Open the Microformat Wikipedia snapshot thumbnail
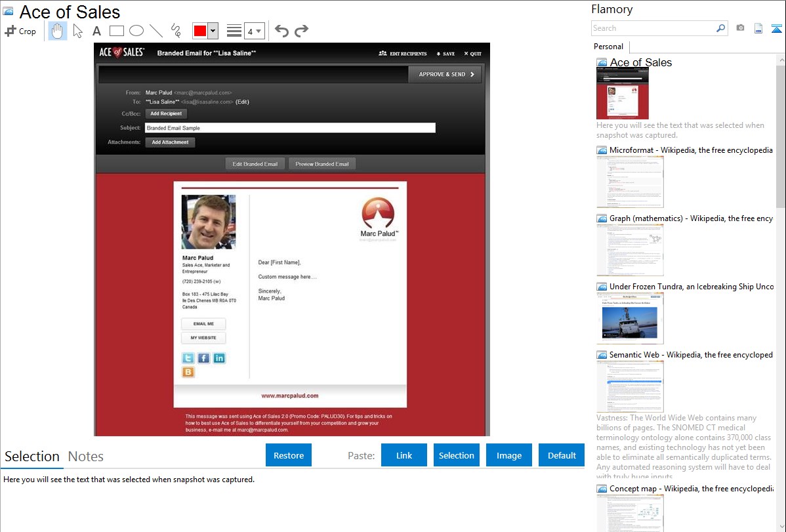Viewport: 786px width, 532px height. click(630, 182)
